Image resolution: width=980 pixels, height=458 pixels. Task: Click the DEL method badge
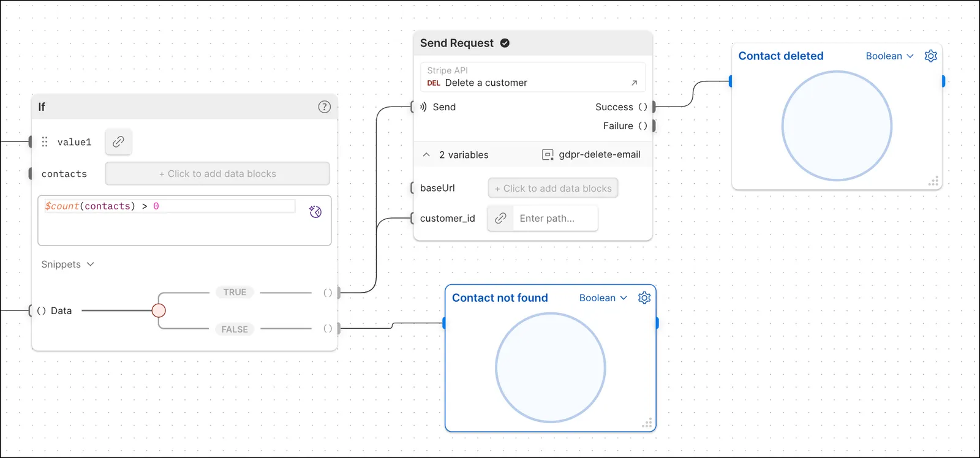click(434, 83)
